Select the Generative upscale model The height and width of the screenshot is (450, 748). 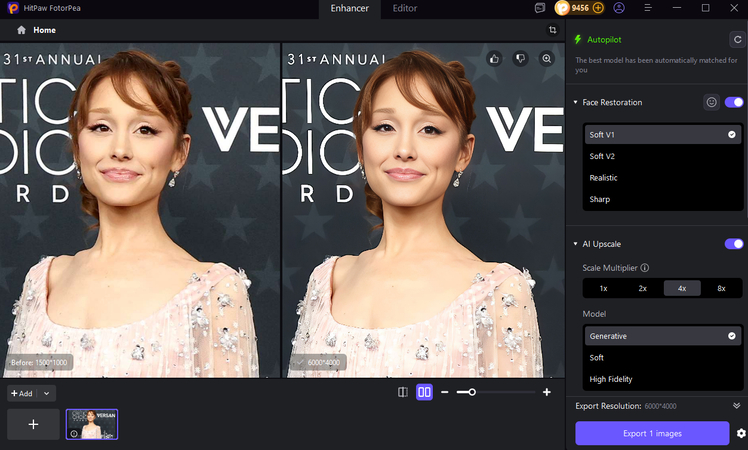[x=663, y=336]
